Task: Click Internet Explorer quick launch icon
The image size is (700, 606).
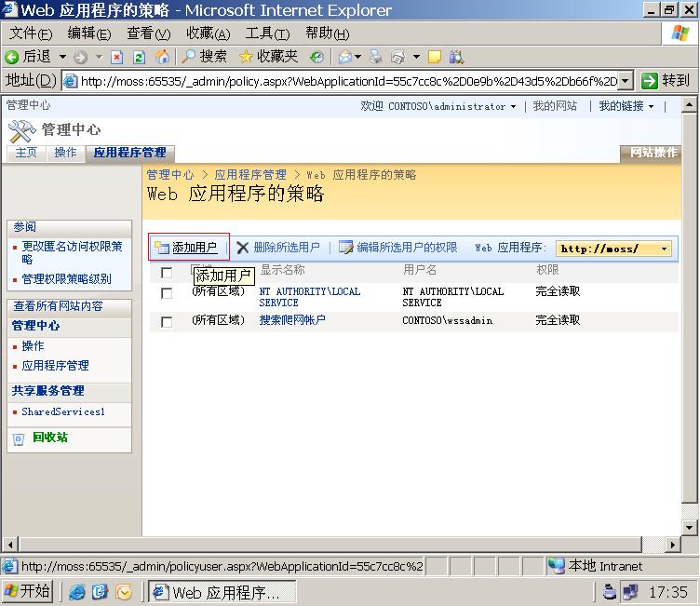Action: tap(76, 592)
